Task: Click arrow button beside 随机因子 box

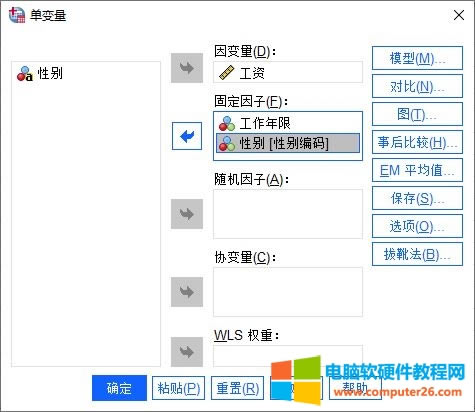Action: click(x=187, y=214)
